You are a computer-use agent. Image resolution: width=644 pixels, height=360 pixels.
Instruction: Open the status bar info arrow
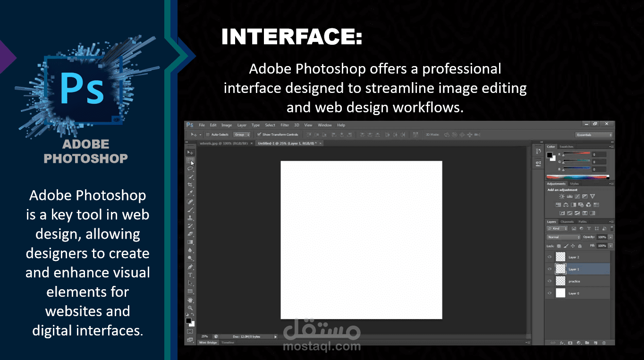point(275,336)
